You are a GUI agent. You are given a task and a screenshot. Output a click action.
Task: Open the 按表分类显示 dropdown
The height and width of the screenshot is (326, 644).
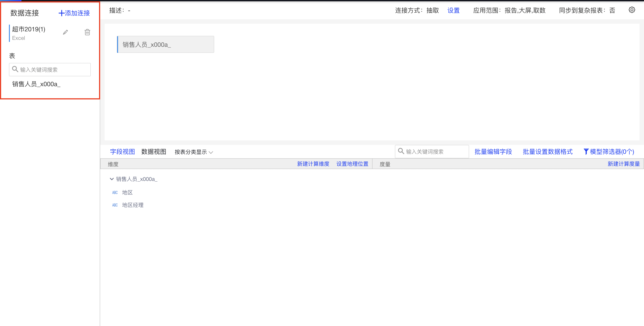click(193, 152)
